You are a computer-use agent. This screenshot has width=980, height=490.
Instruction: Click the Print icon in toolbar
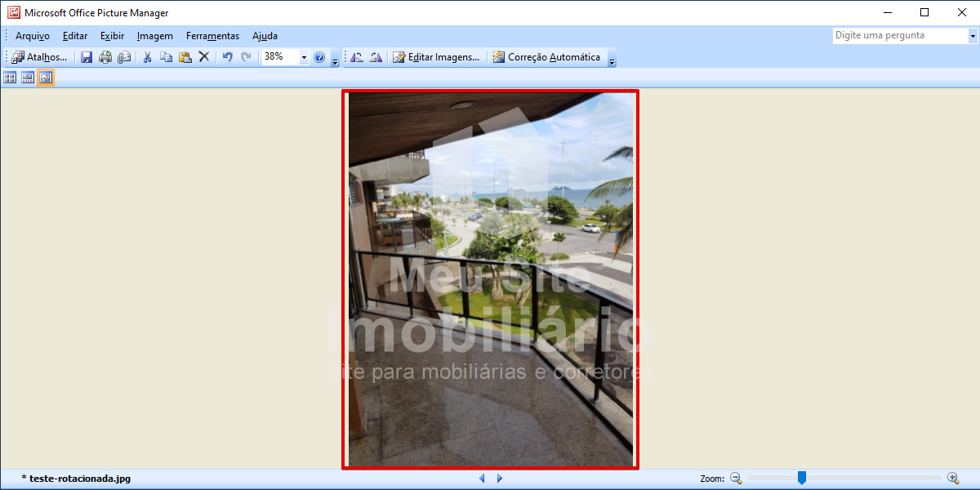tap(105, 57)
